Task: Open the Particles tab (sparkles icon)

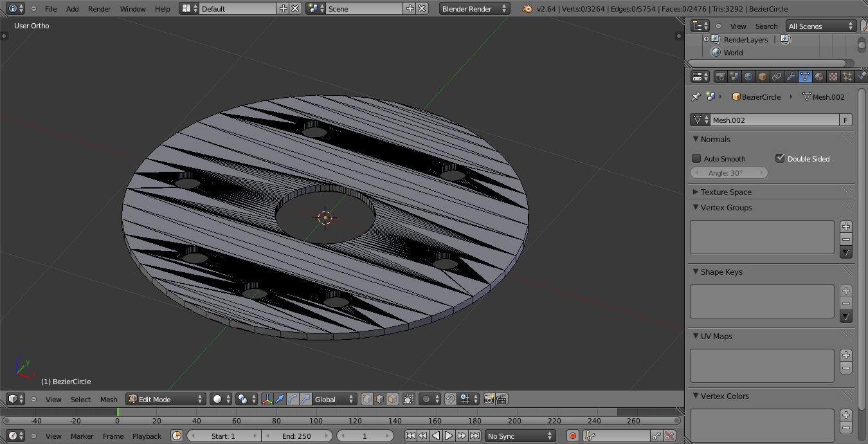Action: point(847,77)
